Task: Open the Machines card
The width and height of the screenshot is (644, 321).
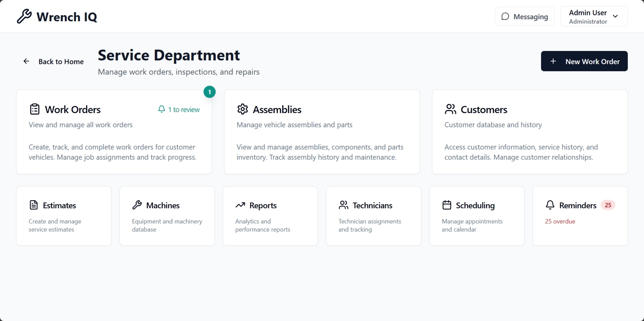Action: (167, 216)
